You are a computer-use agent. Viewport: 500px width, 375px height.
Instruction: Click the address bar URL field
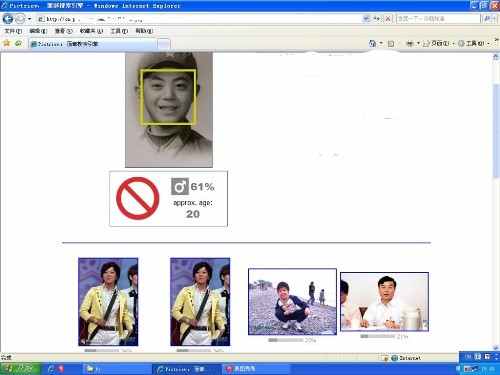point(199,19)
